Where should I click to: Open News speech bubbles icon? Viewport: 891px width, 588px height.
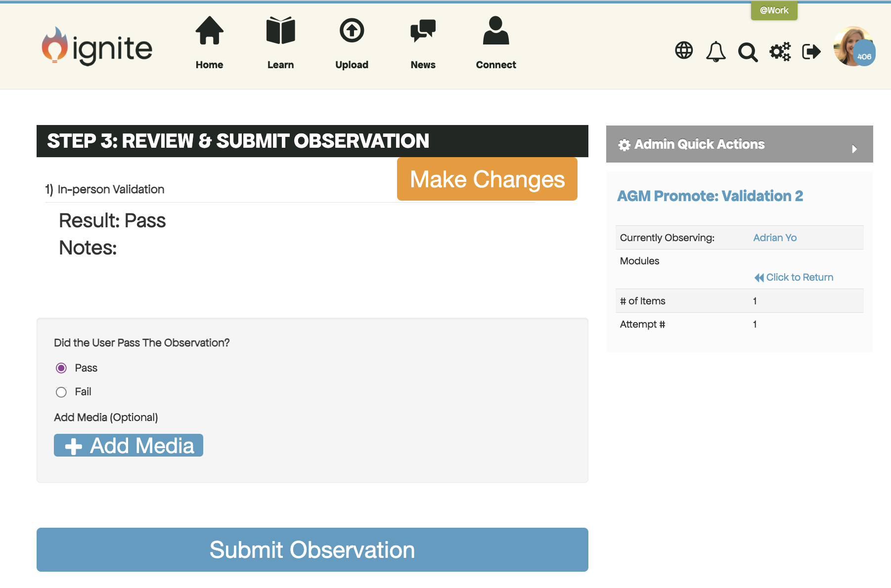[423, 31]
